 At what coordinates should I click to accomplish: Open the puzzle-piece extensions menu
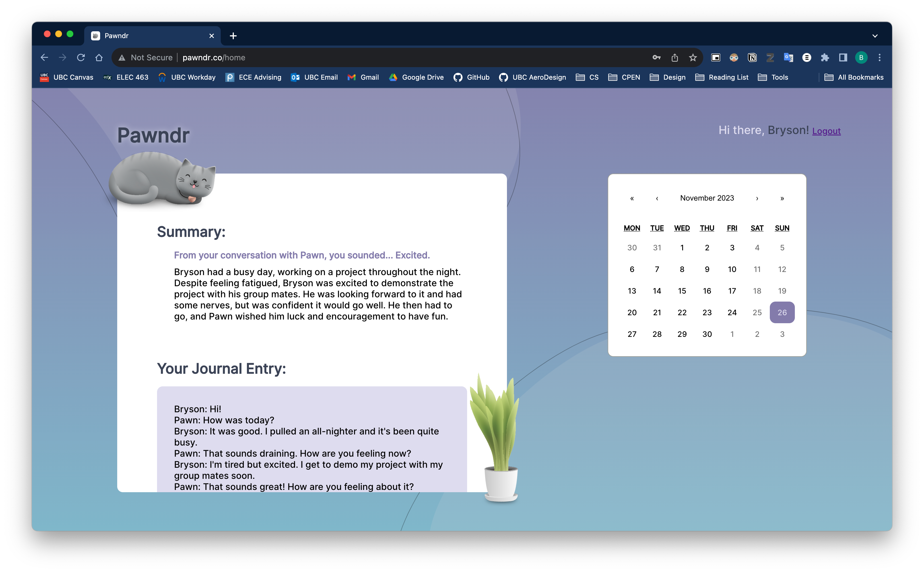(825, 57)
